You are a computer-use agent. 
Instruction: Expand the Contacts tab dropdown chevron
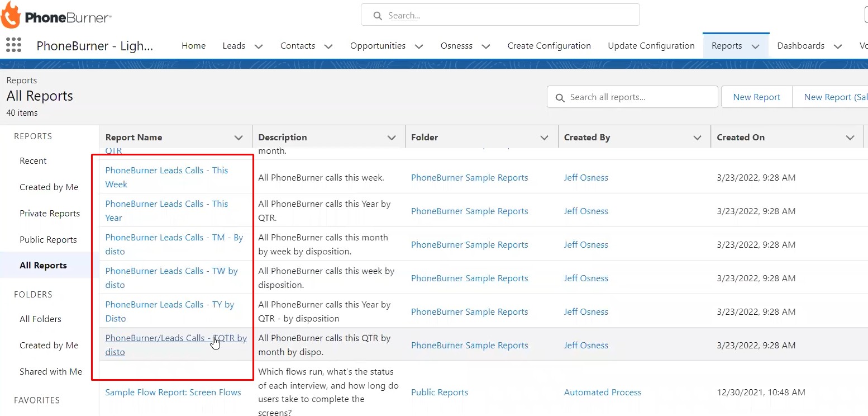coord(328,46)
